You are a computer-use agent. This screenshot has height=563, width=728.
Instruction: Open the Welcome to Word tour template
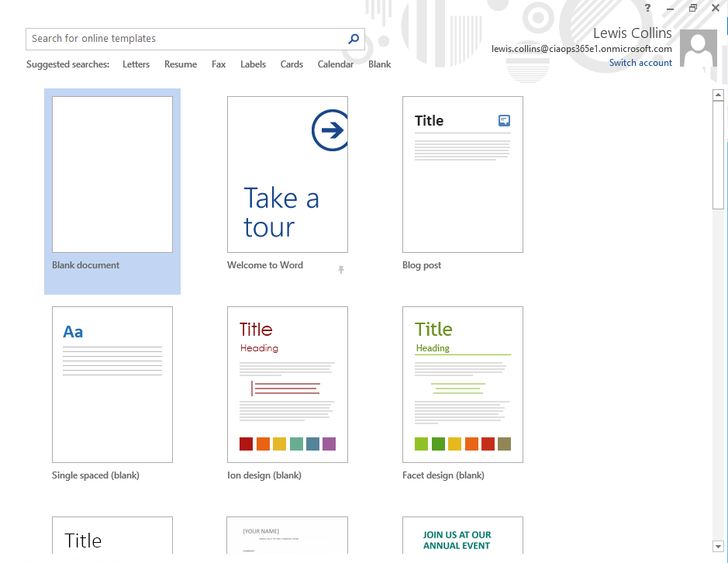pos(288,174)
